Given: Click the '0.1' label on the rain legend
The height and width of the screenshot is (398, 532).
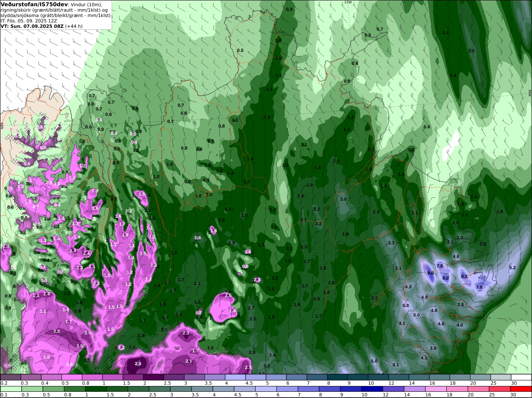Looking at the screenshot, I should pos(4,395).
